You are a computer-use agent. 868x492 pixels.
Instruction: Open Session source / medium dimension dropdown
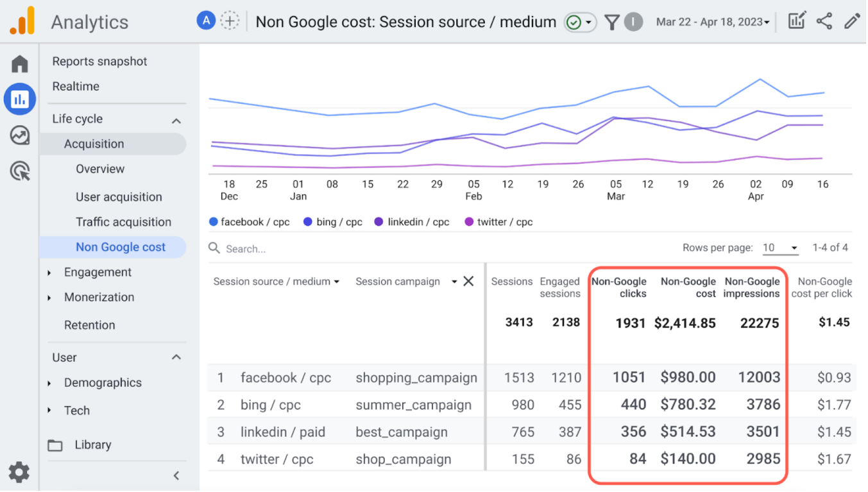coord(277,281)
